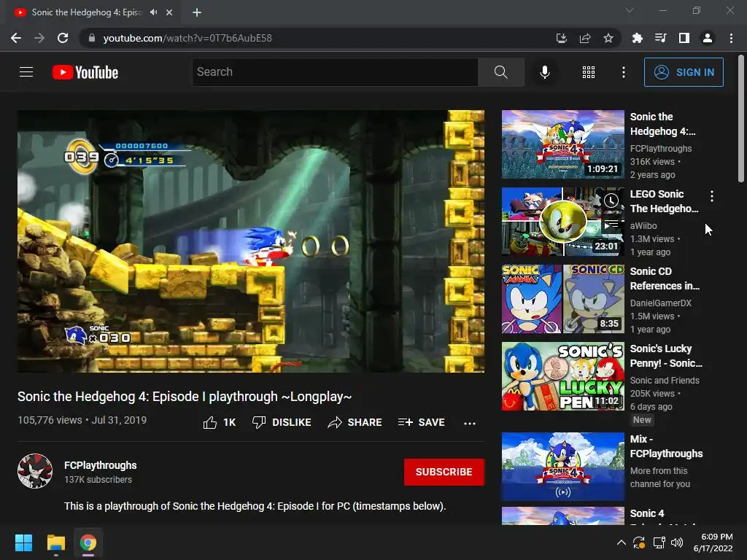Save the video to a playlist
Viewport: 747px width, 560px height.
point(421,422)
